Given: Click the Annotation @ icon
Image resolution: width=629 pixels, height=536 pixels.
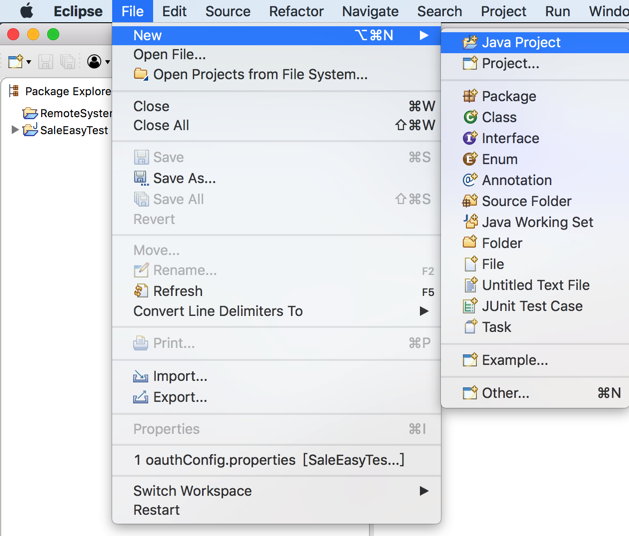Looking at the screenshot, I should (x=470, y=180).
